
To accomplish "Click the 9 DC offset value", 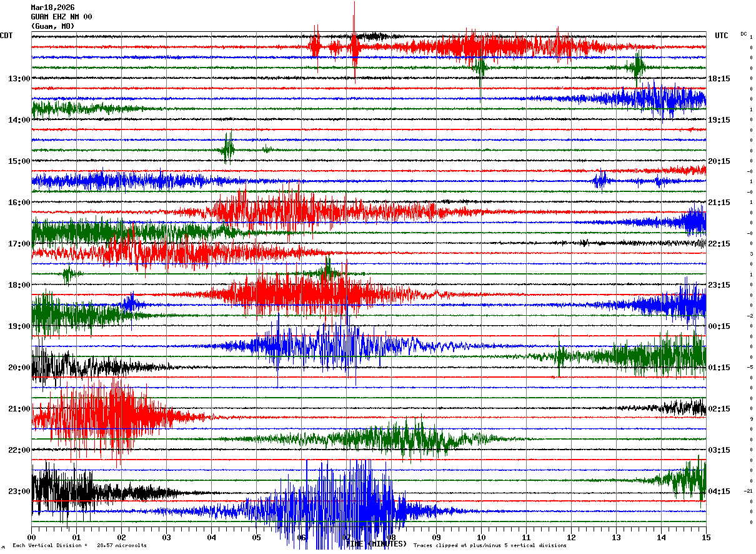I will point(751,419).
